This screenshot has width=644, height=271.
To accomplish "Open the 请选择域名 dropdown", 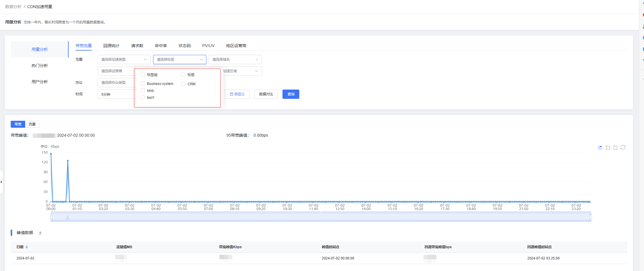I will tap(235, 60).
